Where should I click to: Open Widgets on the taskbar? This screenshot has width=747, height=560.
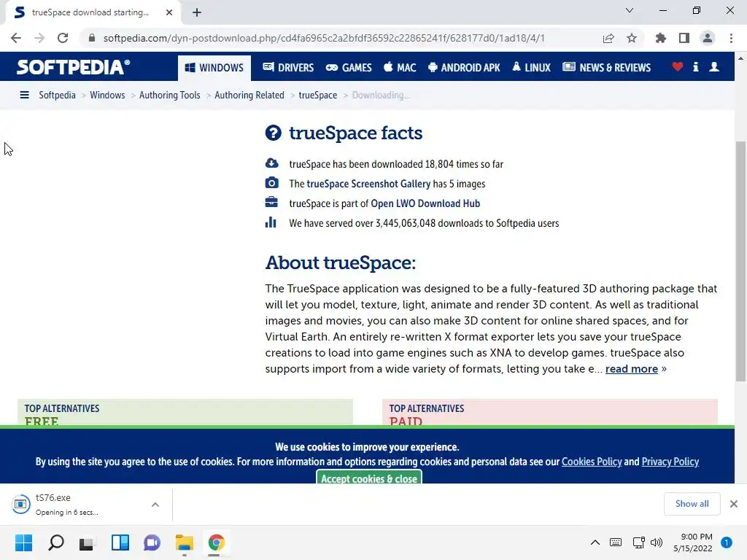click(x=120, y=542)
